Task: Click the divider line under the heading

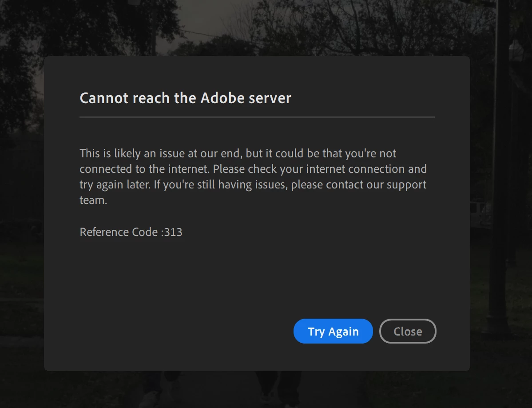Action: [257, 117]
